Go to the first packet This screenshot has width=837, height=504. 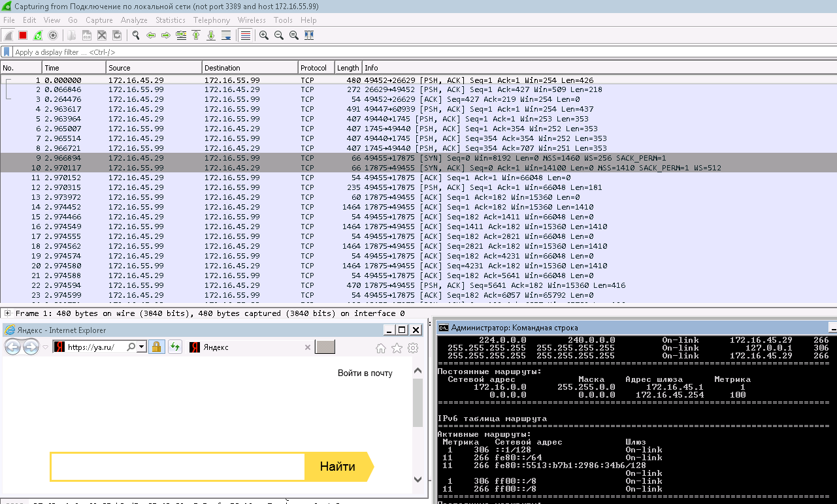pos(195,35)
